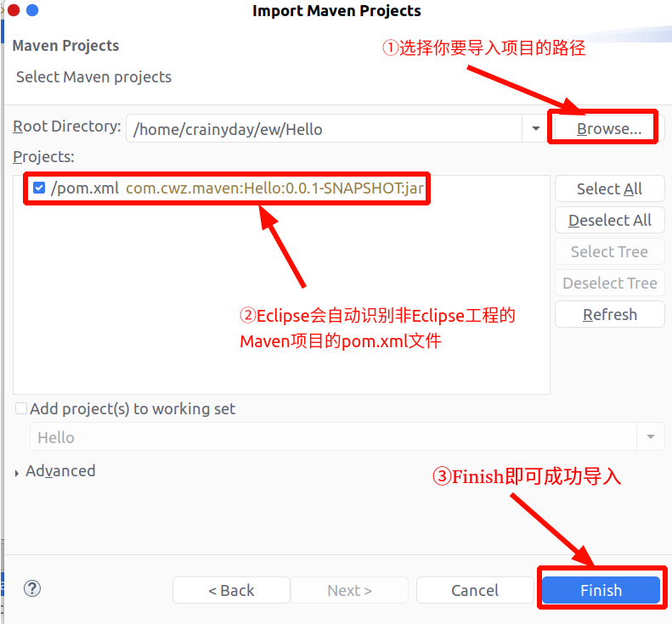This screenshot has width=672, height=624.
Task: Cancel the import dialog
Action: [475, 590]
